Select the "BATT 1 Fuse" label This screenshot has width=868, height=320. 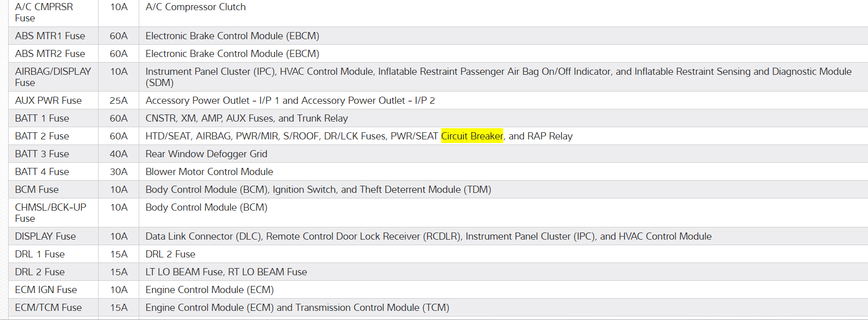click(x=42, y=118)
